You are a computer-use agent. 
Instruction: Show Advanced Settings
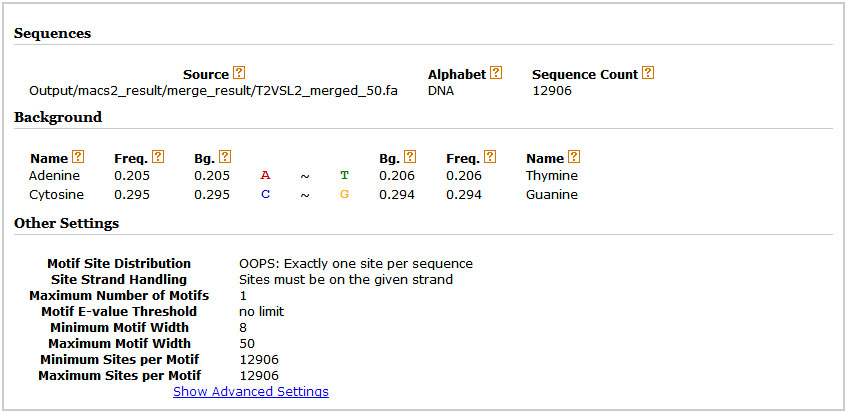coord(251,391)
